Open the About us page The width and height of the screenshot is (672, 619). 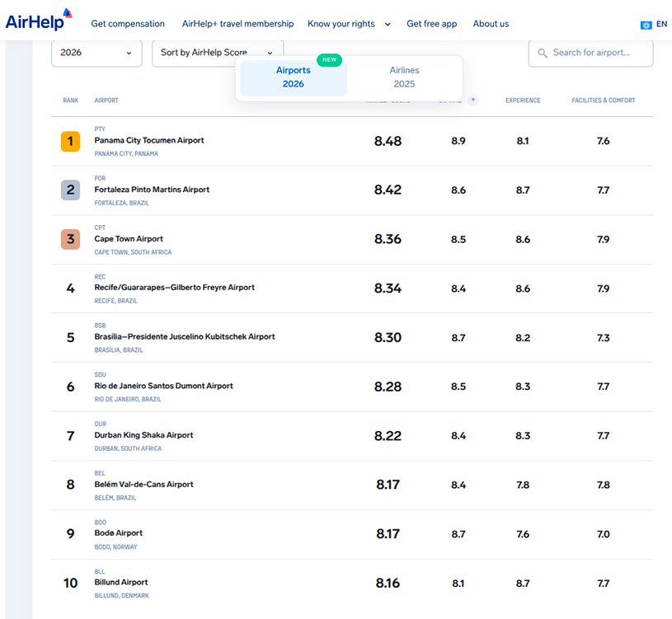[491, 24]
